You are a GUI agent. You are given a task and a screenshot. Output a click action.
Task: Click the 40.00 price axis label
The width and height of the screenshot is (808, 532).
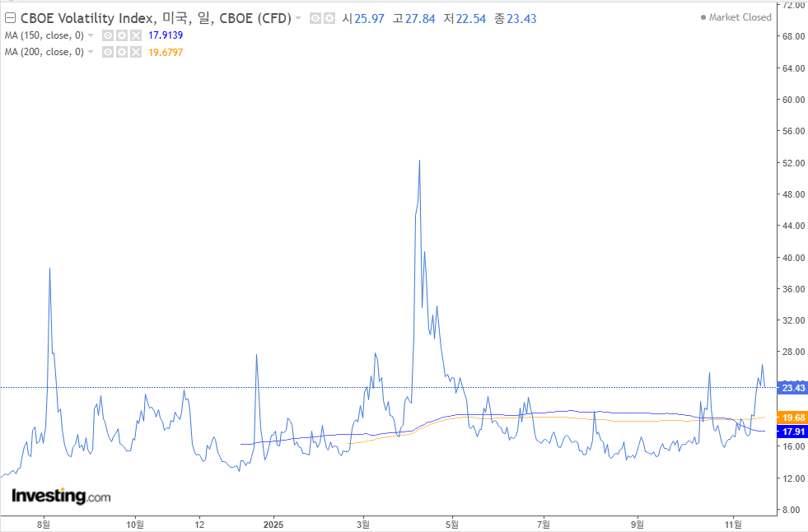tap(793, 258)
